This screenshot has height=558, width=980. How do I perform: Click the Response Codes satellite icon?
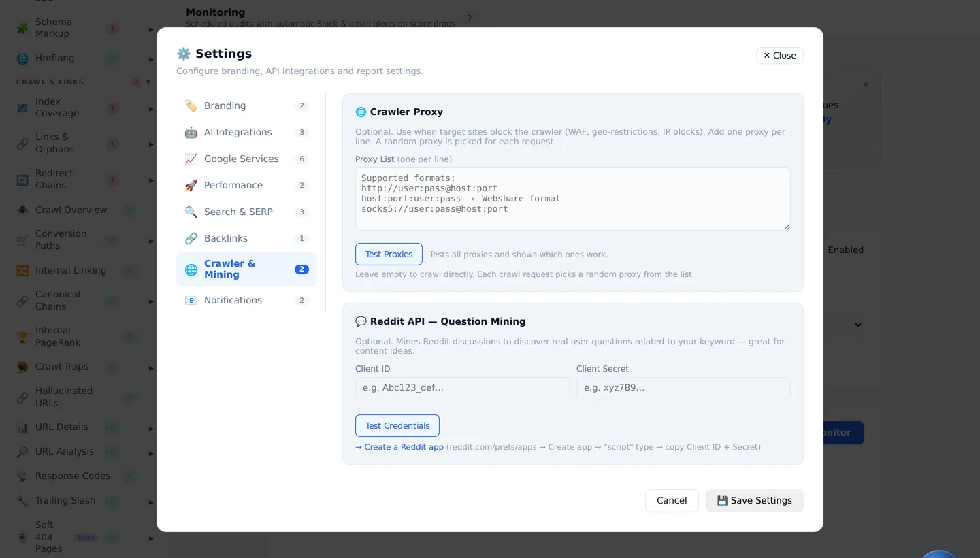[22, 476]
